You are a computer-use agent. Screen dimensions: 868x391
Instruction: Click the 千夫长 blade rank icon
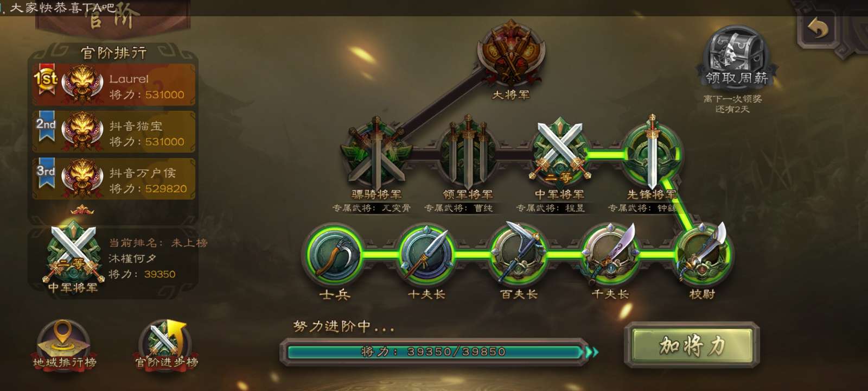click(x=611, y=254)
